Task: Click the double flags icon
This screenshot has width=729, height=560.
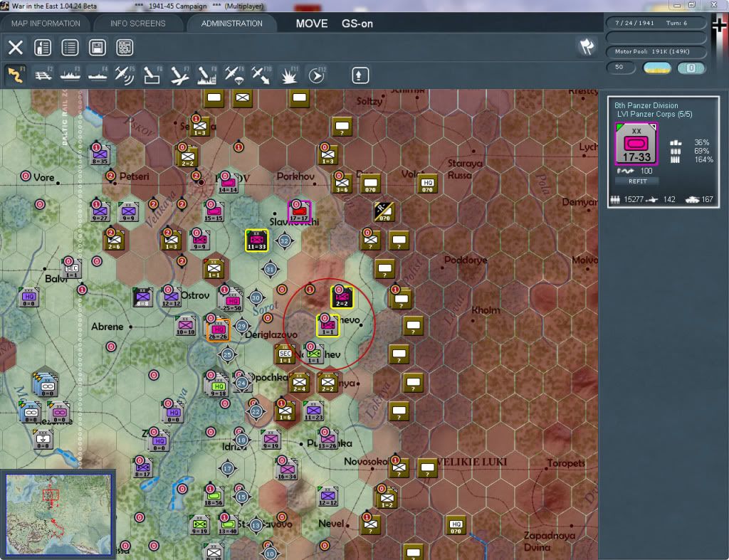Action: (x=587, y=46)
